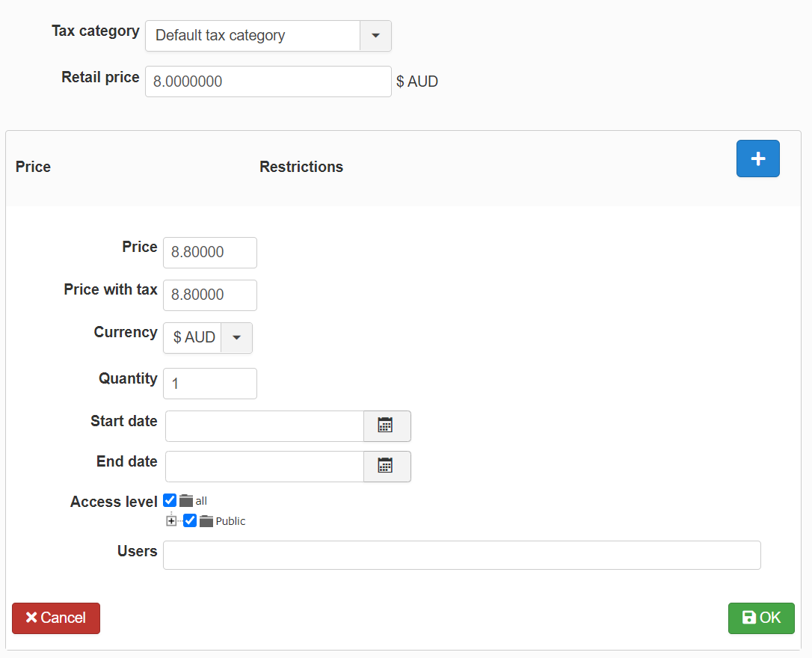Image resolution: width=812 pixels, height=658 pixels.
Task: Toggle the all access level checkbox
Action: [x=170, y=501]
